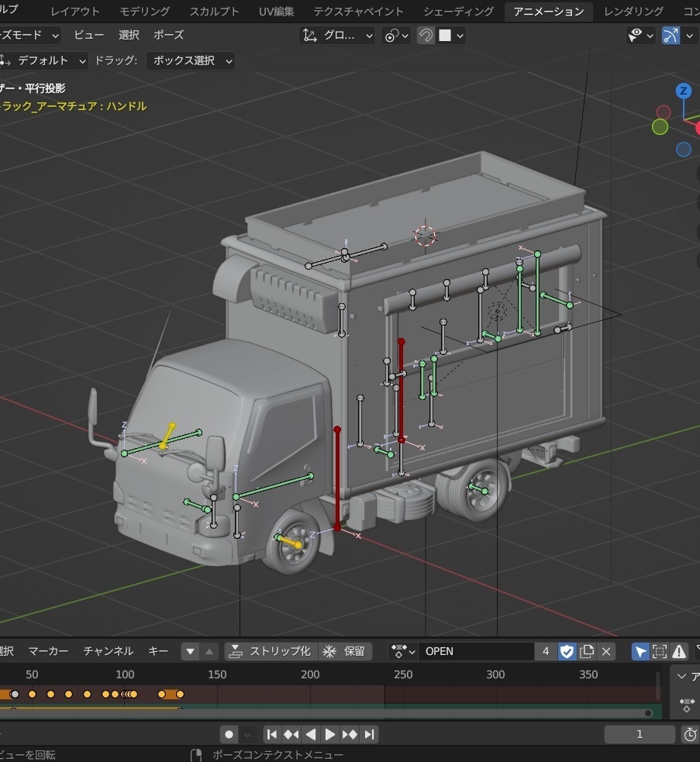Duplicate the action with the new copy icon
Image resolution: width=700 pixels, height=762 pixels.
(x=588, y=651)
